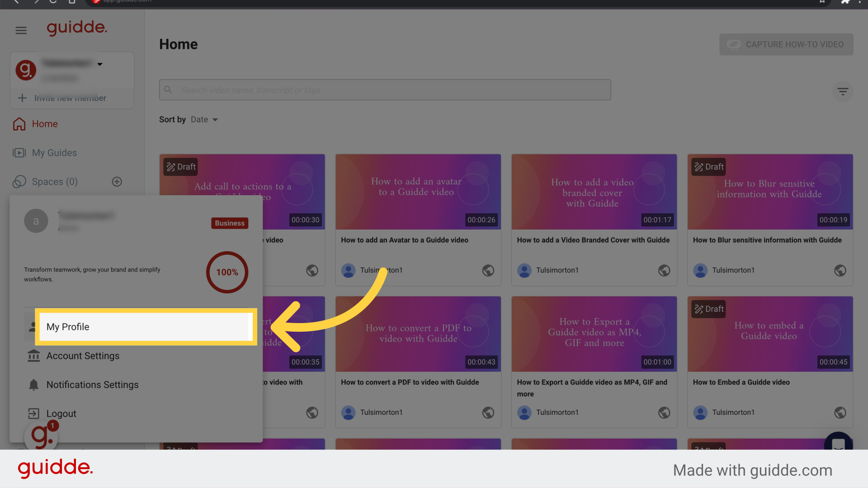The height and width of the screenshot is (488, 868).
Task: Open the filter options icon
Action: [843, 91]
